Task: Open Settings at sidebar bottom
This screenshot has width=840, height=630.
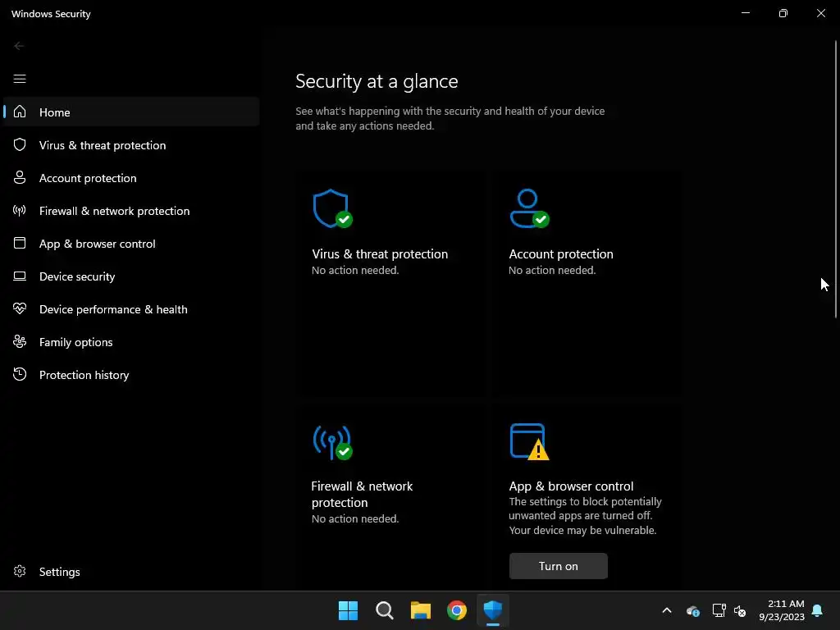Action: 131,572
